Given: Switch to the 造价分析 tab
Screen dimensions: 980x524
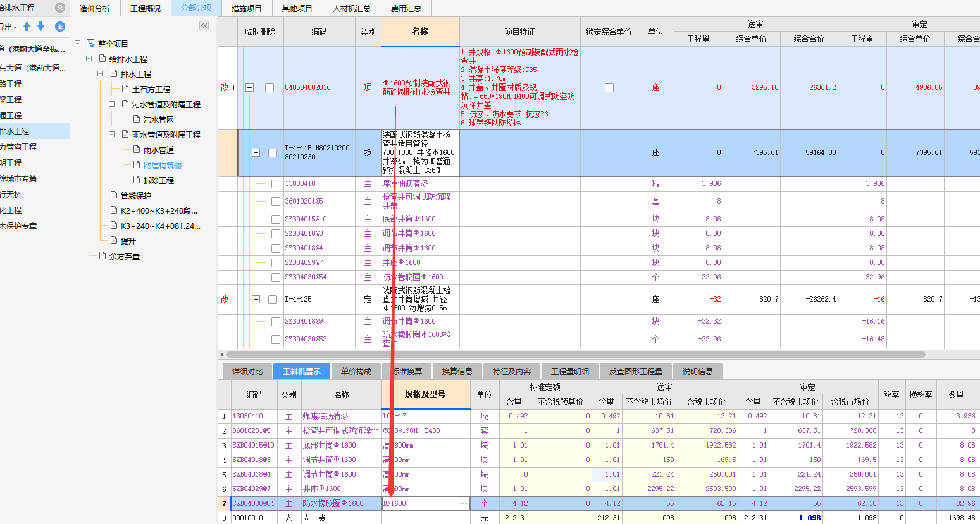Looking at the screenshot, I should pyautogui.click(x=95, y=8).
